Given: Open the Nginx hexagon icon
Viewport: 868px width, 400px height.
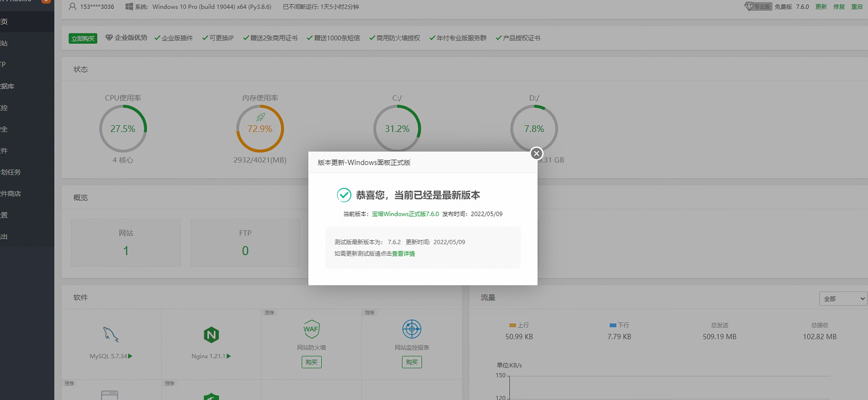Looking at the screenshot, I should 211,335.
